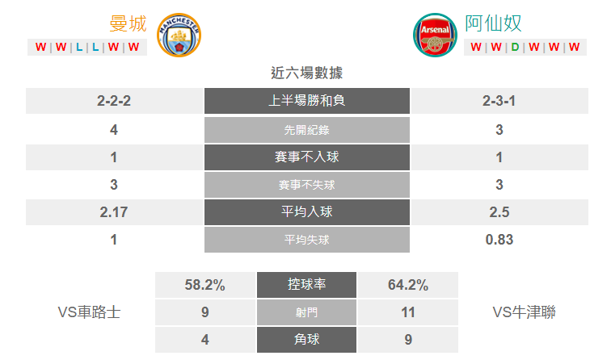Click the last W in Arsenal's form
The height and width of the screenshot is (364, 611).
tap(574, 47)
